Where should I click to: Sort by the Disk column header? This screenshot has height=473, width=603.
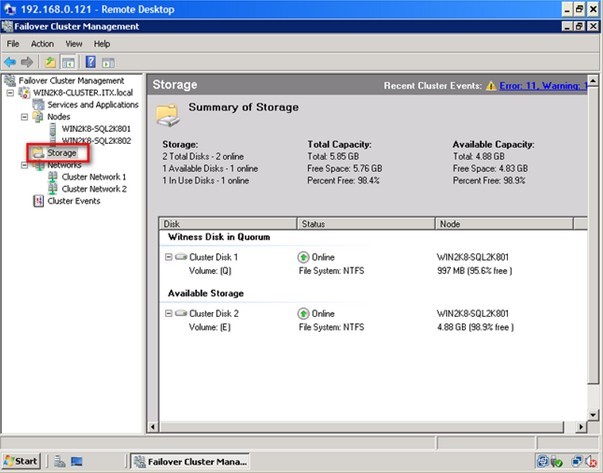point(228,224)
